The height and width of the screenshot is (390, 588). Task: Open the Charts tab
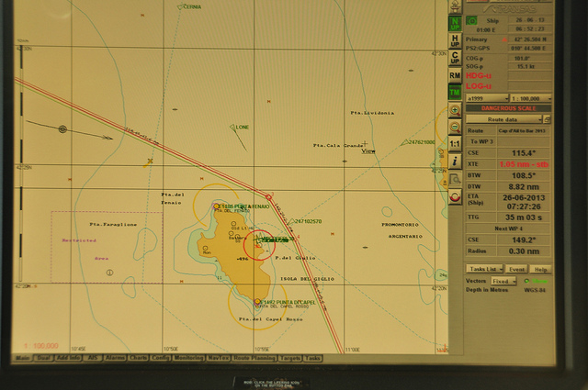(x=139, y=358)
